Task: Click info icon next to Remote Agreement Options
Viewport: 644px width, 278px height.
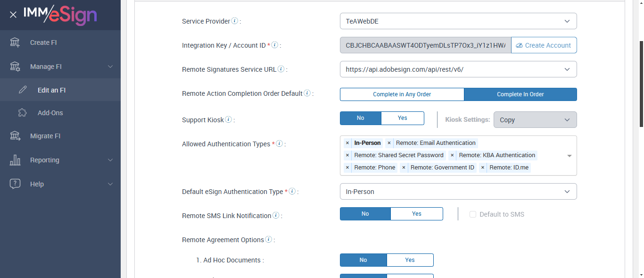Action: [x=269, y=240]
